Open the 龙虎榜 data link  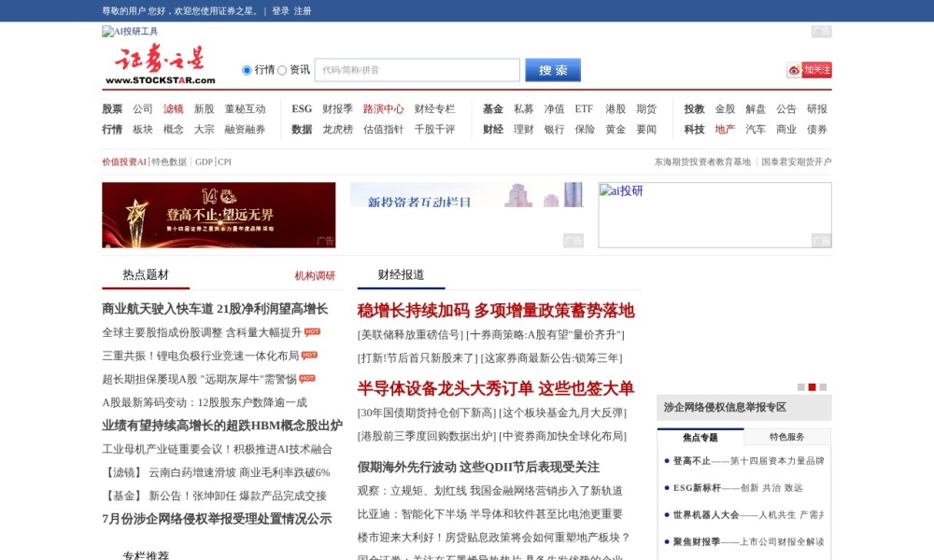click(338, 129)
